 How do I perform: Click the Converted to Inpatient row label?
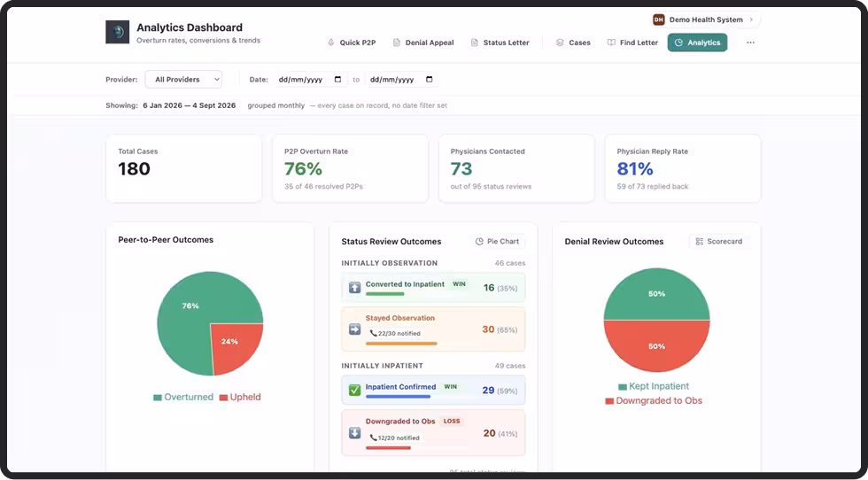405,284
